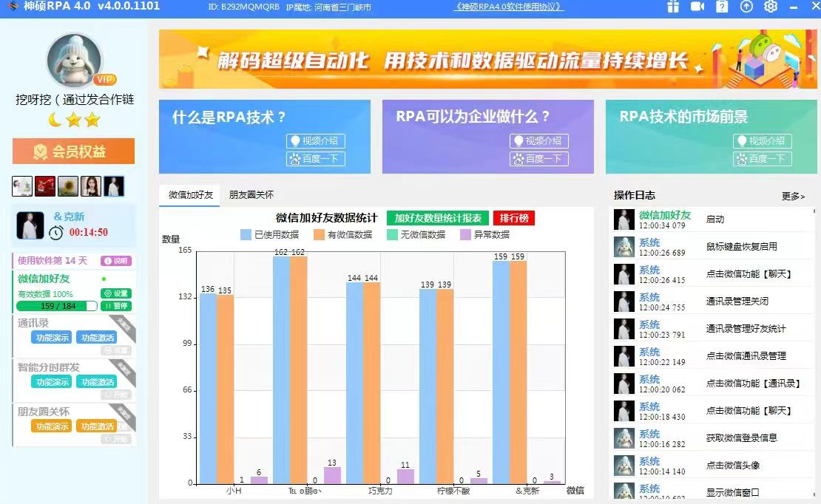This screenshot has width=821, height=504.
Task: Click 功能激活 under 通讯录
Action: point(98,338)
